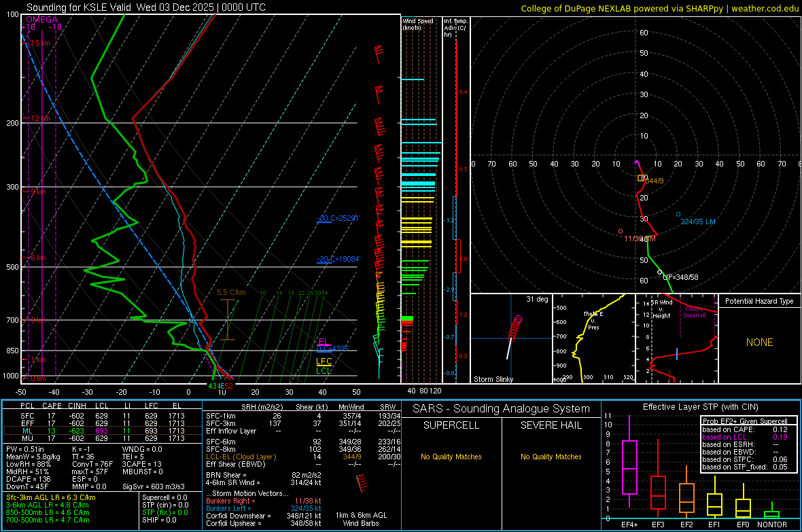802x532 pixels.
Task: Select the highlighted ML parcel row
Action: [102, 431]
